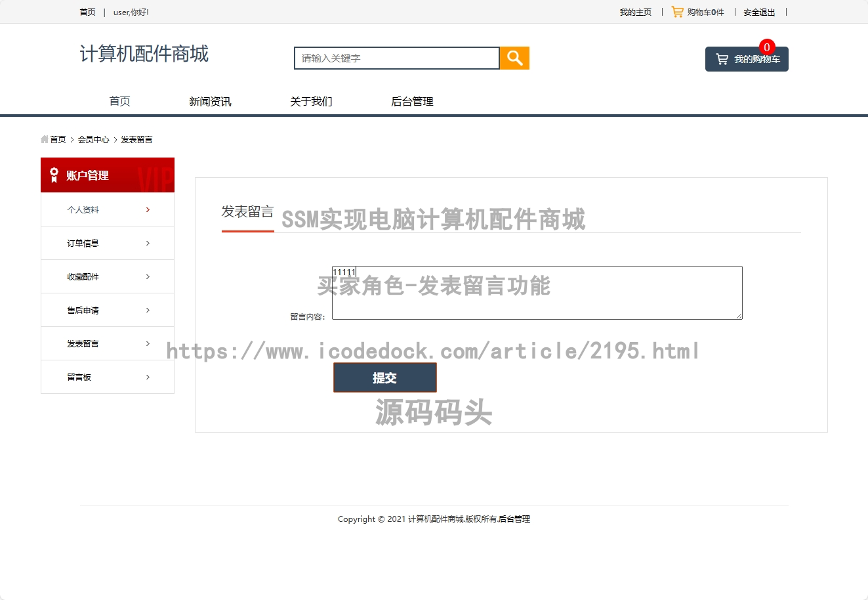Open the 我的购物车 button
This screenshot has height=600, width=868.
tap(747, 59)
